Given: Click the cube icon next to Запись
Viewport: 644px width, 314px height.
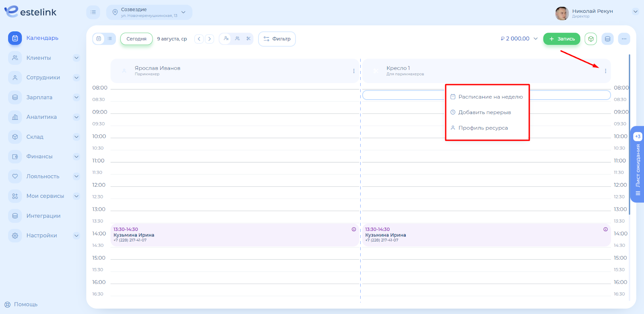Looking at the screenshot, I should click(x=590, y=39).
